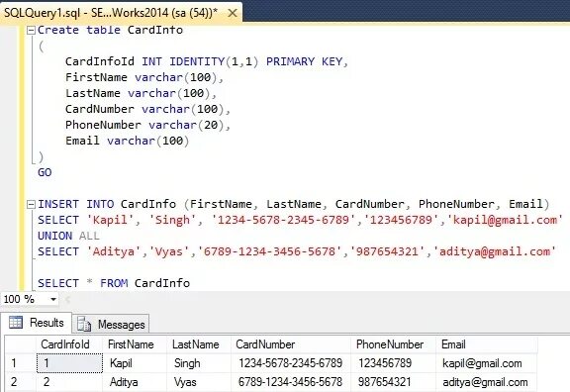Viewport: 570px width, 392px height.
Task: Select the kapil@gmail.com result cell
Action: point(487,363)
